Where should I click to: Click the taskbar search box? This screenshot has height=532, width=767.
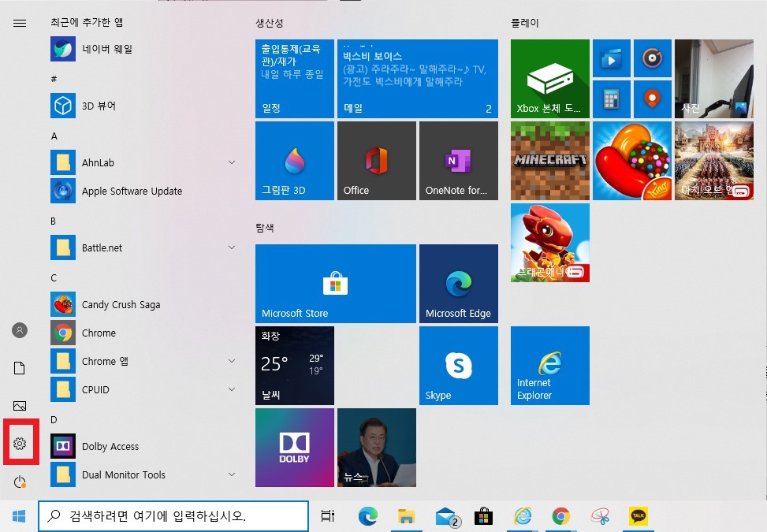(x=173, y=516)
